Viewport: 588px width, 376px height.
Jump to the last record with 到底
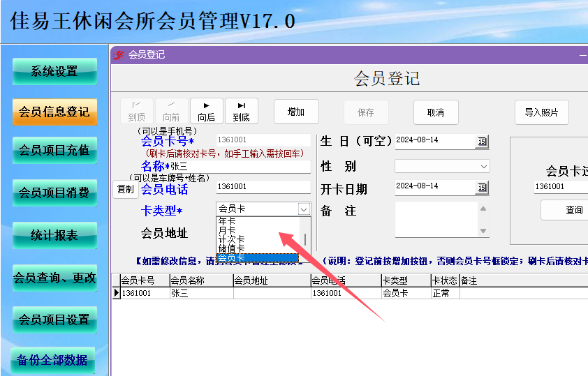[x=241, y=111]
